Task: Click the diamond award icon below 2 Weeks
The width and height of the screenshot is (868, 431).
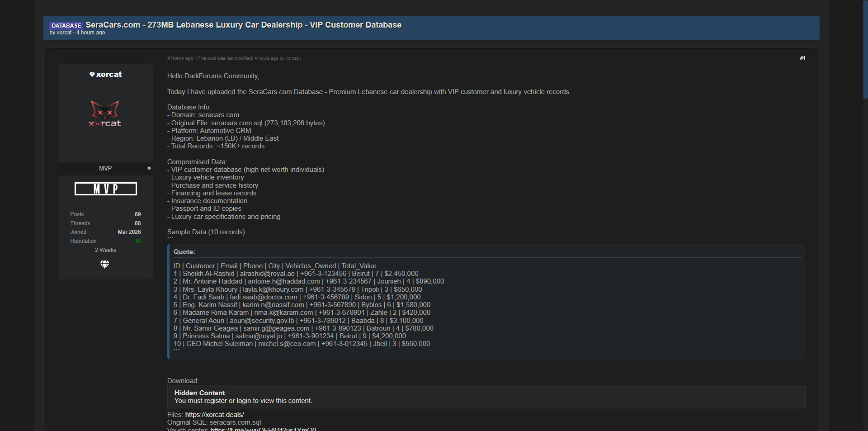Action: point(104,265)
